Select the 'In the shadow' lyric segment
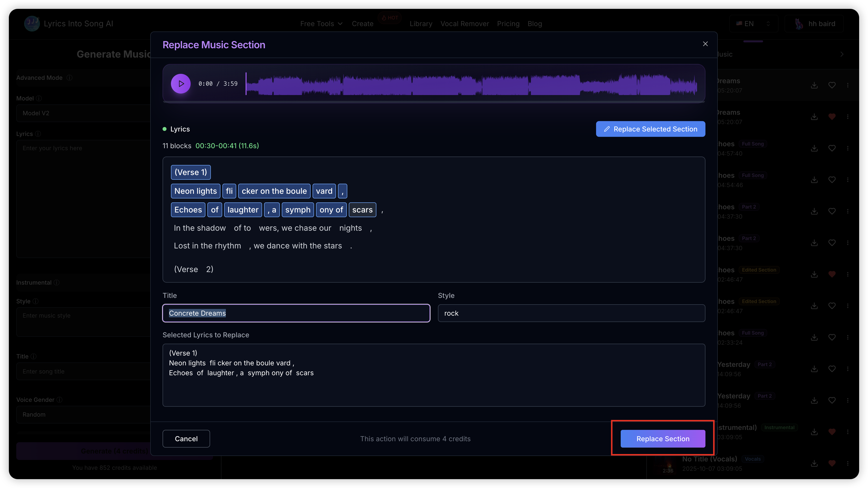The image size is (868, 488). pos(200,228)
